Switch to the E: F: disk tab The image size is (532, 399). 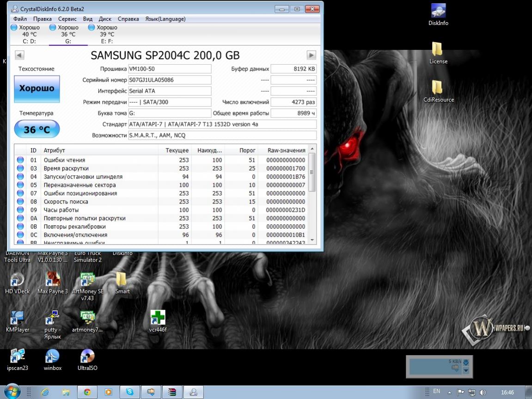point(106,34)
